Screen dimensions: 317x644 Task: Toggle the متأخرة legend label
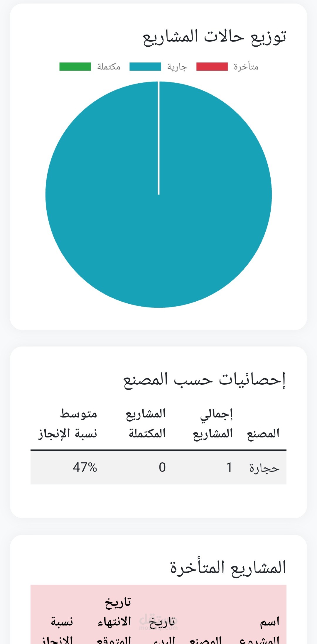246,67
